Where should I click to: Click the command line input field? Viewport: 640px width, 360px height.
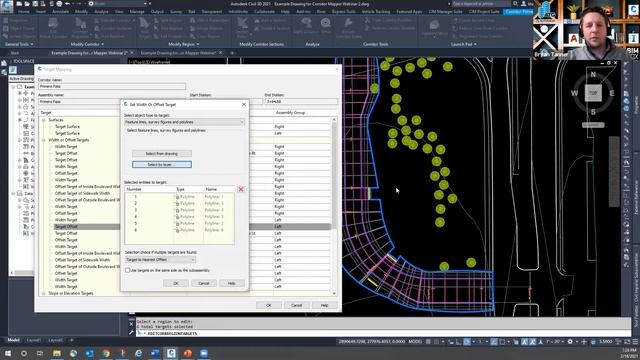point(384,333)
